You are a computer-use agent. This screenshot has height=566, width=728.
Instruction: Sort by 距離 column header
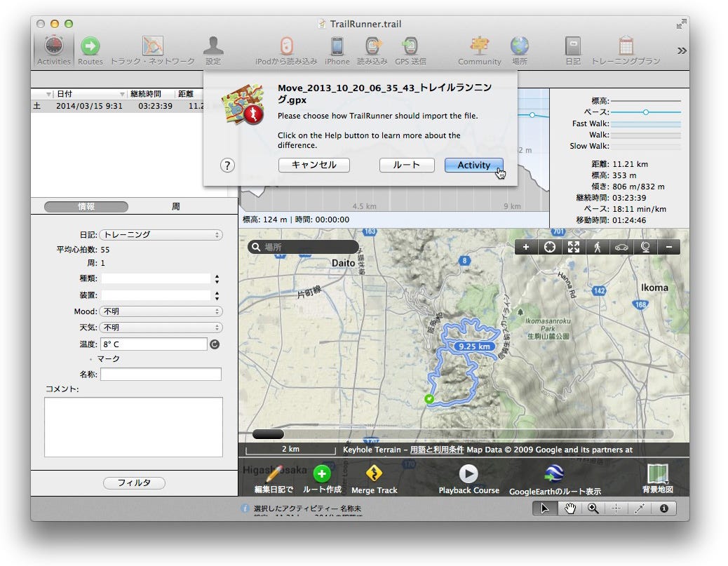pyautogui.click(x=189, y=94)
